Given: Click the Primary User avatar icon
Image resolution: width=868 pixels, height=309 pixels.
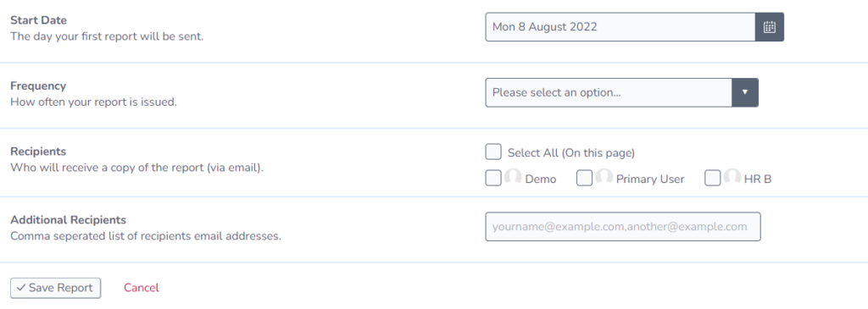Looking at the screenshot, I should [x=604, y=178].
